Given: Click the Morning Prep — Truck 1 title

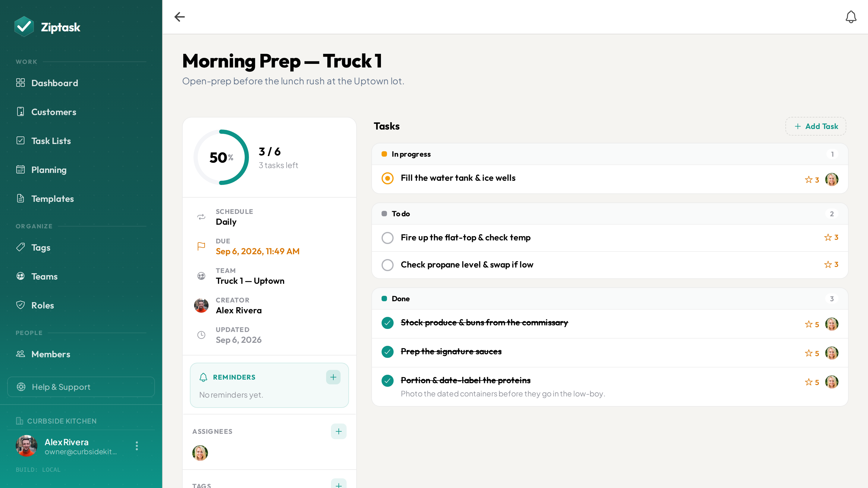Looking at the screenshot, I should click(x=282, y=61).
